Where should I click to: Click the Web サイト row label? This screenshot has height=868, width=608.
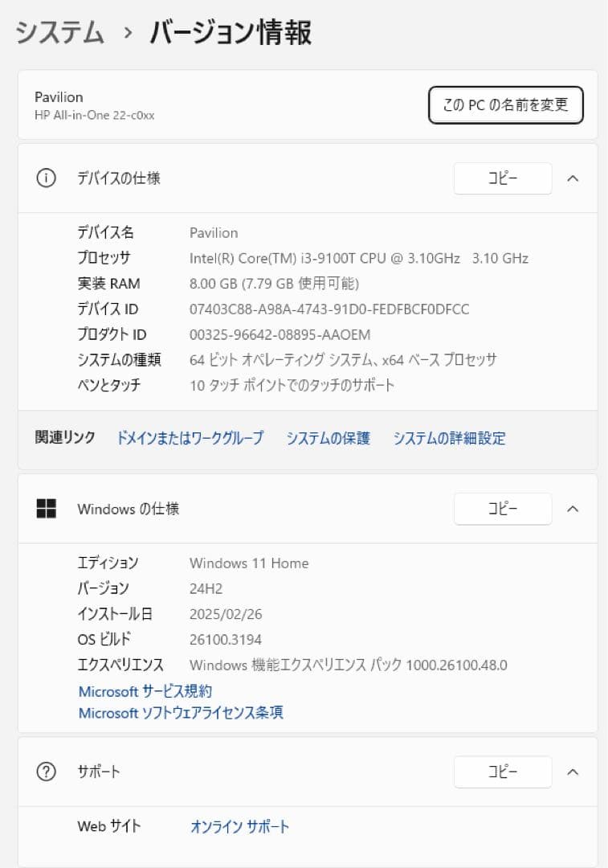(109, 826)
